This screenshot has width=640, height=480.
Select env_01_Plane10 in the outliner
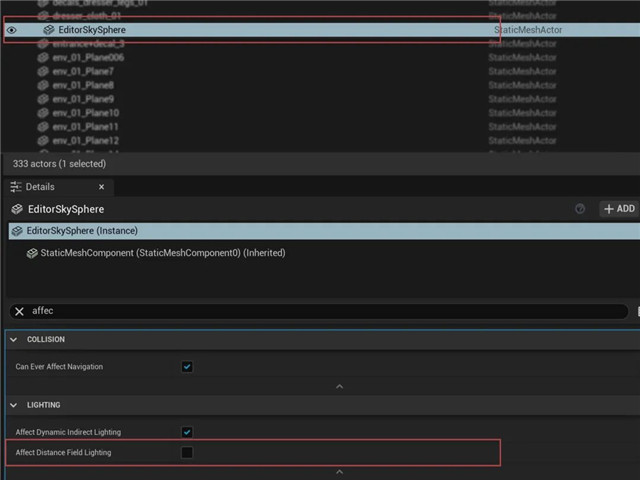[85, 113]
